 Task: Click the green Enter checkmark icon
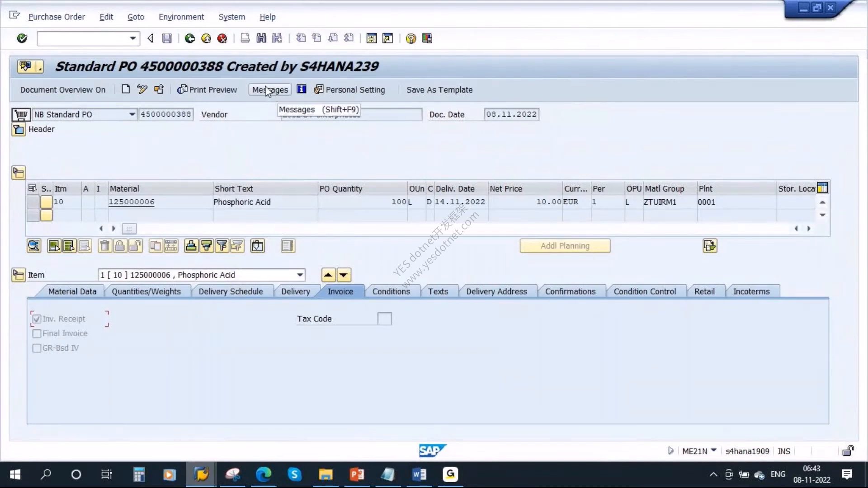tap(22, 38)
